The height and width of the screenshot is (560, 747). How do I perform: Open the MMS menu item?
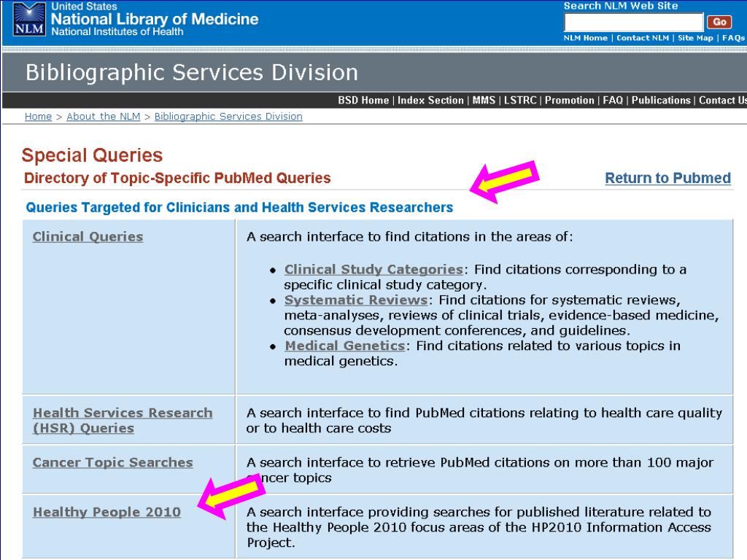click(x=484, y=101)
